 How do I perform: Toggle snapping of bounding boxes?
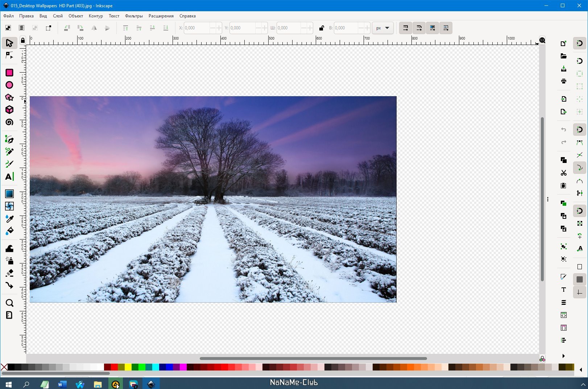pyautogui.click(x=580, y=61)
